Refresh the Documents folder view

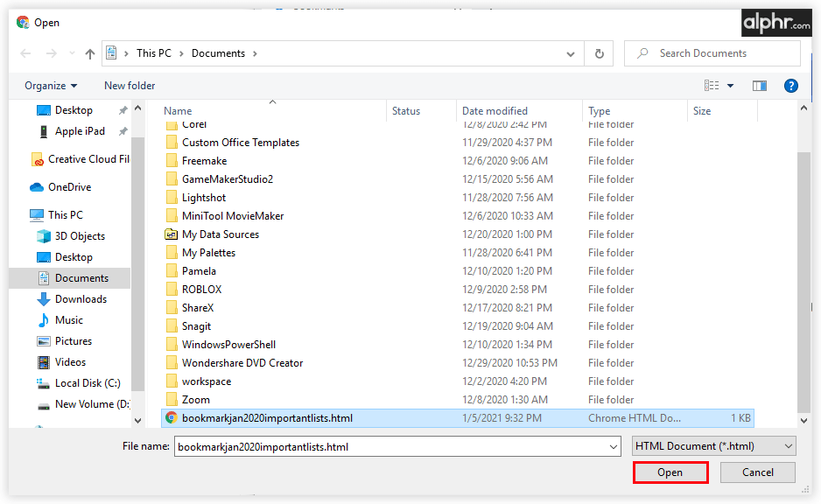(599, 53)
